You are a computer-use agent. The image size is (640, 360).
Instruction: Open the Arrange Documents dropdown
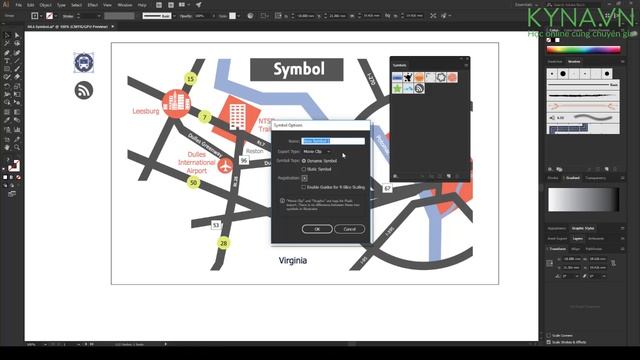click(x=184, y=5)
